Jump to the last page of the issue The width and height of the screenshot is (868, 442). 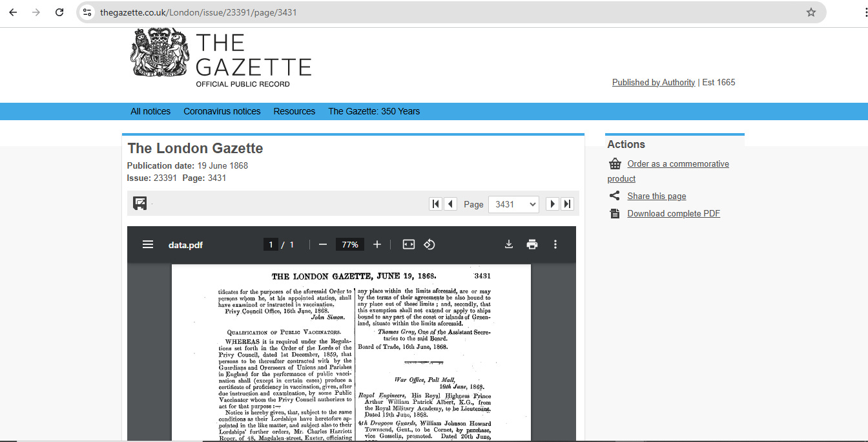point(568,204)
